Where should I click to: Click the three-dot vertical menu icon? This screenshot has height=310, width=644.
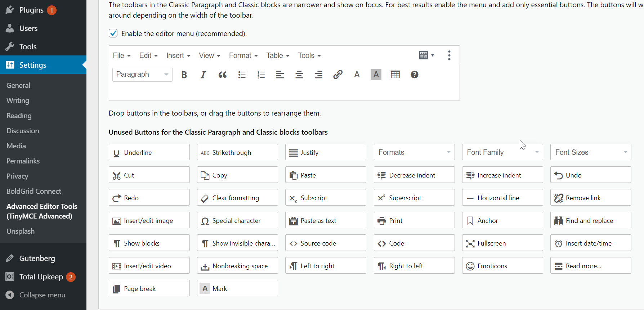pos(449,55)
